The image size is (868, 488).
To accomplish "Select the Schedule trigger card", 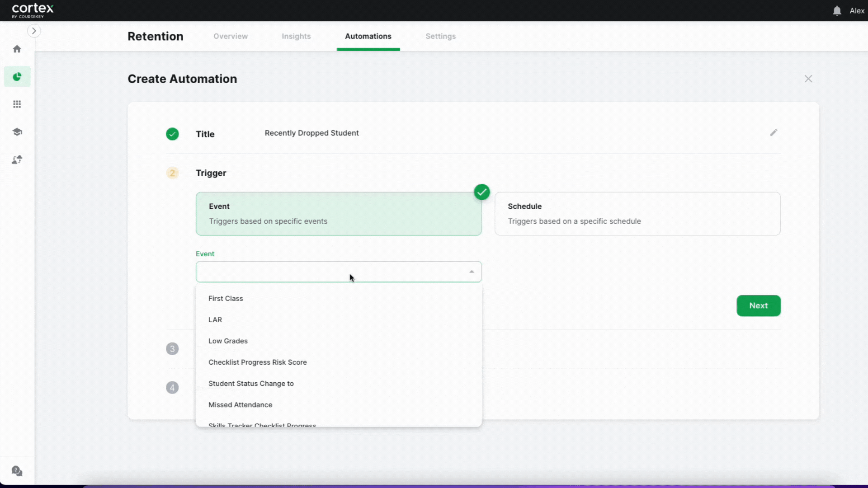I will (x=637, y=214).
